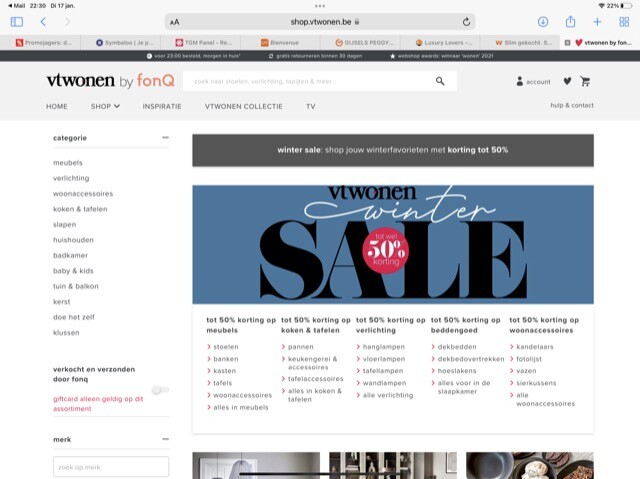
Task: Toggle the Safari sidebar icon
Action: click(17, 22)
